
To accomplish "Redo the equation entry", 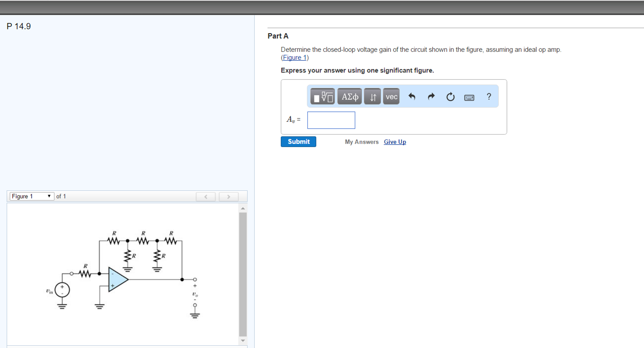I will pyautogui.click(x=431, y=97).
